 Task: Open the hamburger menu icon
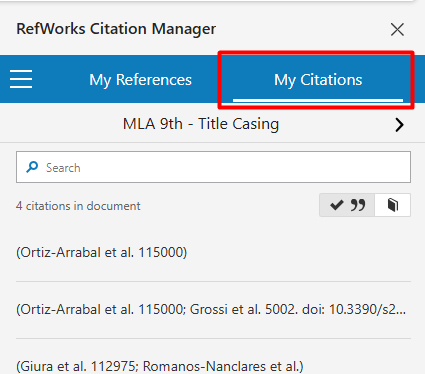pos(21,79)
